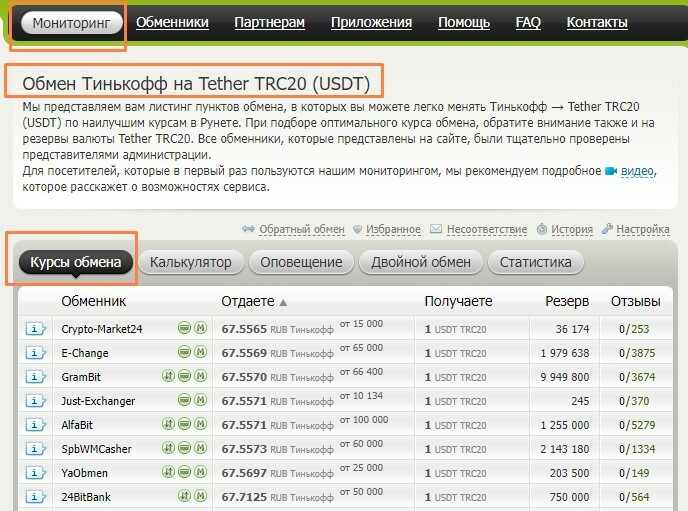Click the M badge icon for YaObmen
Viewport: 688px width, 511px height.
pos(201,472)
